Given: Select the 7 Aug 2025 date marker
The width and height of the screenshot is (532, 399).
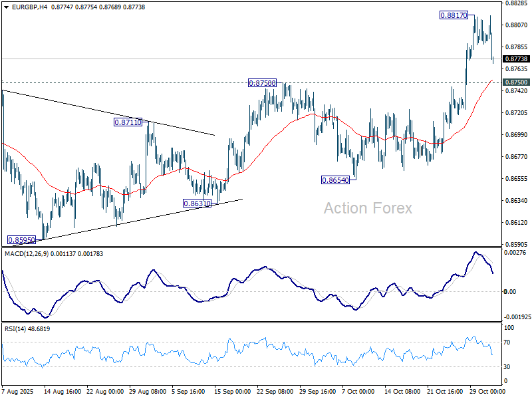Looking at the screenshot, I should coord(17,392).
